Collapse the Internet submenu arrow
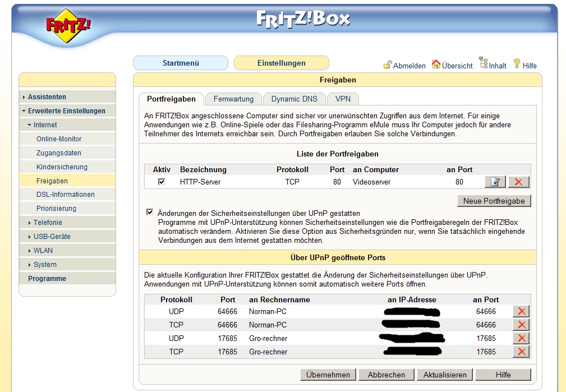The image size is (566, 392). [30, 125]
